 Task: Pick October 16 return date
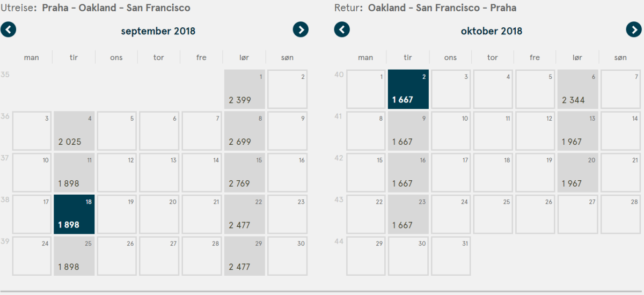pos(408,173)
